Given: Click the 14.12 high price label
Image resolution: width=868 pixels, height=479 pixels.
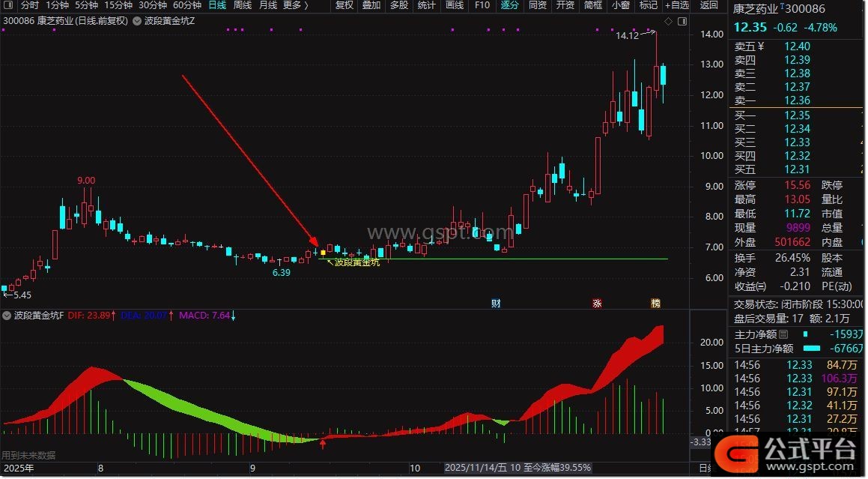Looking at the screenshot, I should click(627, 35).
